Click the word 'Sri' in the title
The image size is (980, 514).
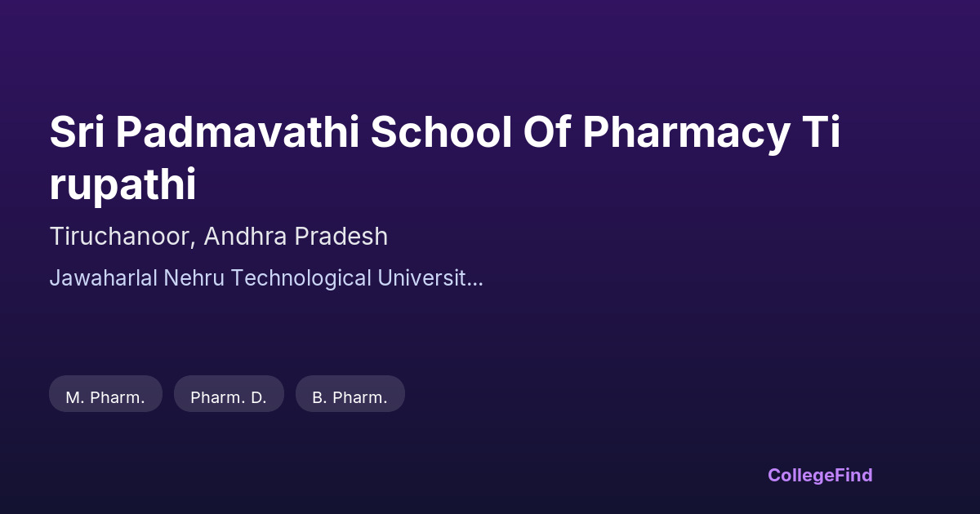click(x=75, y=132)
